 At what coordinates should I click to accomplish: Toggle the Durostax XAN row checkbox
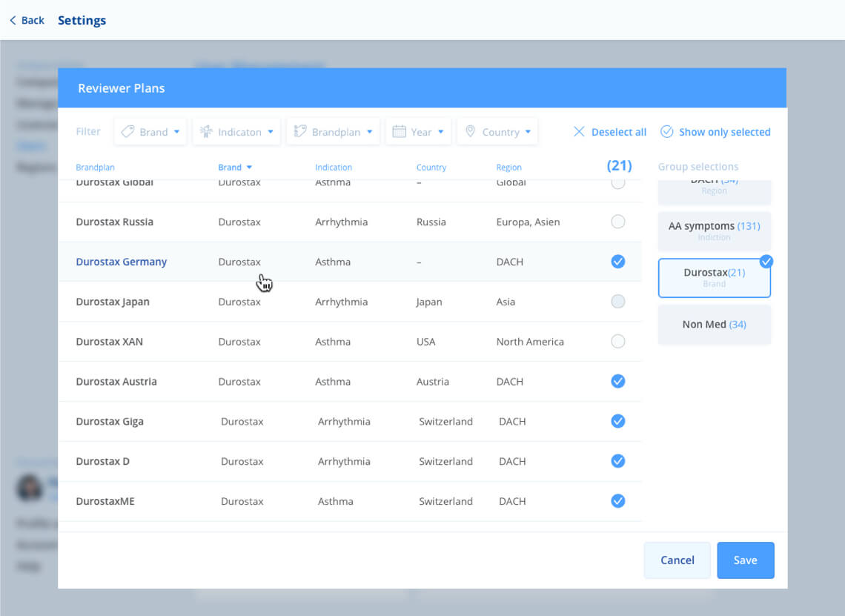(617, 342)
